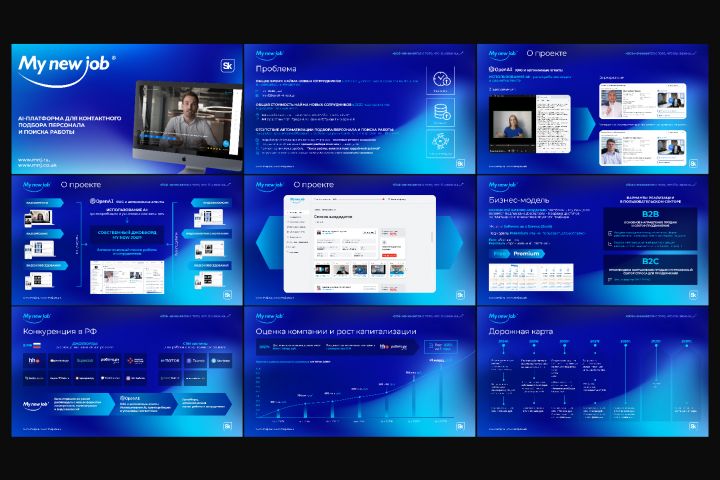Click the Sk badge on Конкуренция slide
The image size is (720, 480).
228,426
